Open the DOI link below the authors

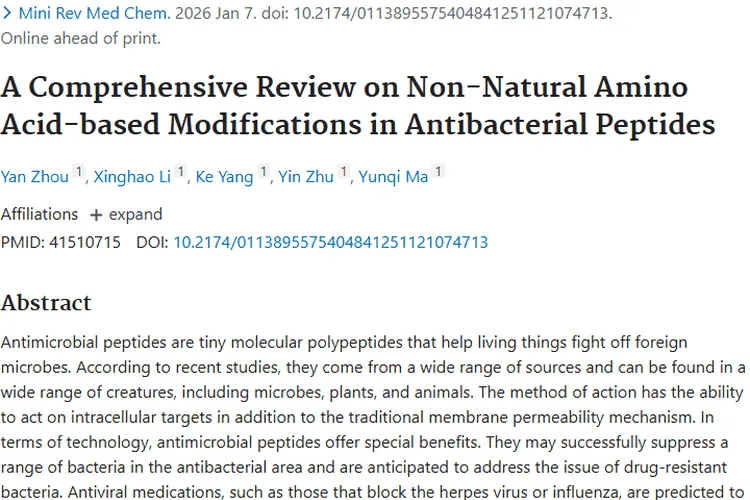[x=330, y=242]
